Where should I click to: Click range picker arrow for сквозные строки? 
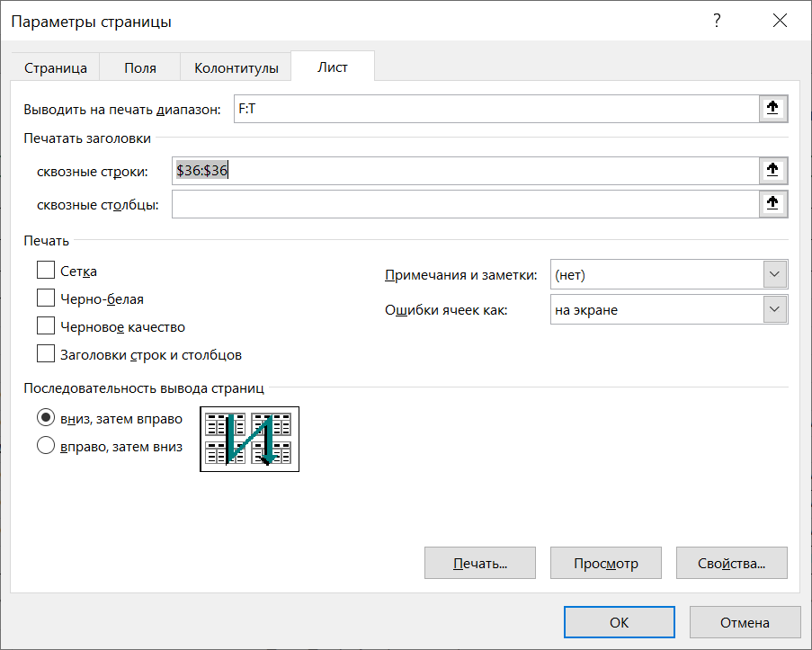click(773, 171)
